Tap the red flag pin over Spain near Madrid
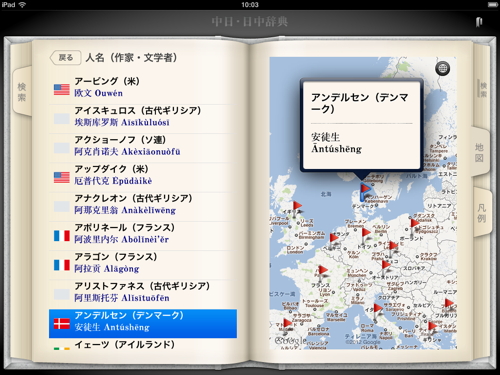Screen dimensions: 500x375 tap(287, 326)
